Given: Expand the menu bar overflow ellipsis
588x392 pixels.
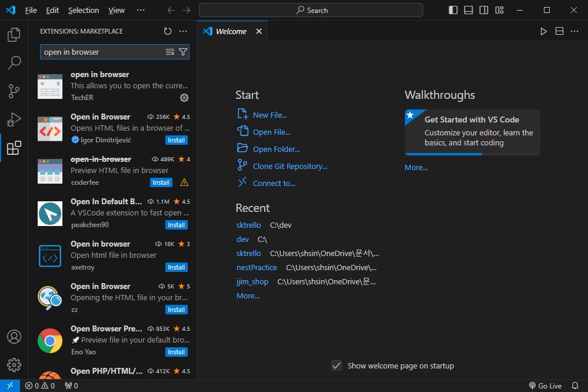Looking at the screenshot, I should coord(141,10).
